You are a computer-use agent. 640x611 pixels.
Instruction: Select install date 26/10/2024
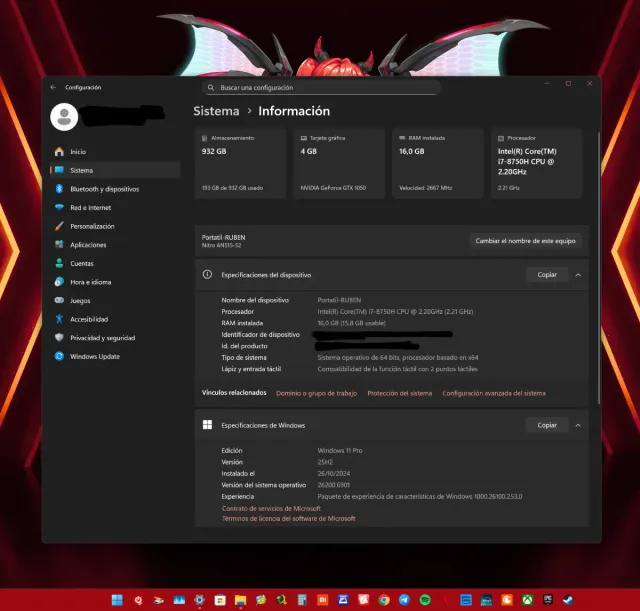334,473
